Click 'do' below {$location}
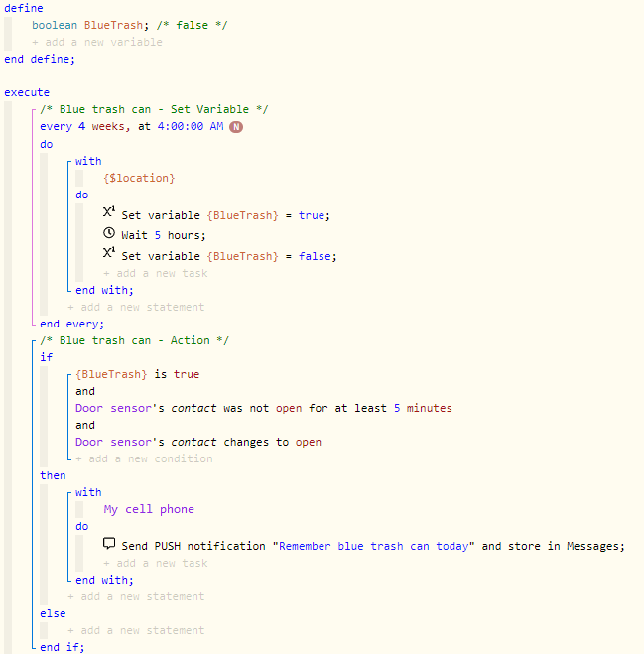The width and height of the screenshot is (644, 654). pos(81,195)
